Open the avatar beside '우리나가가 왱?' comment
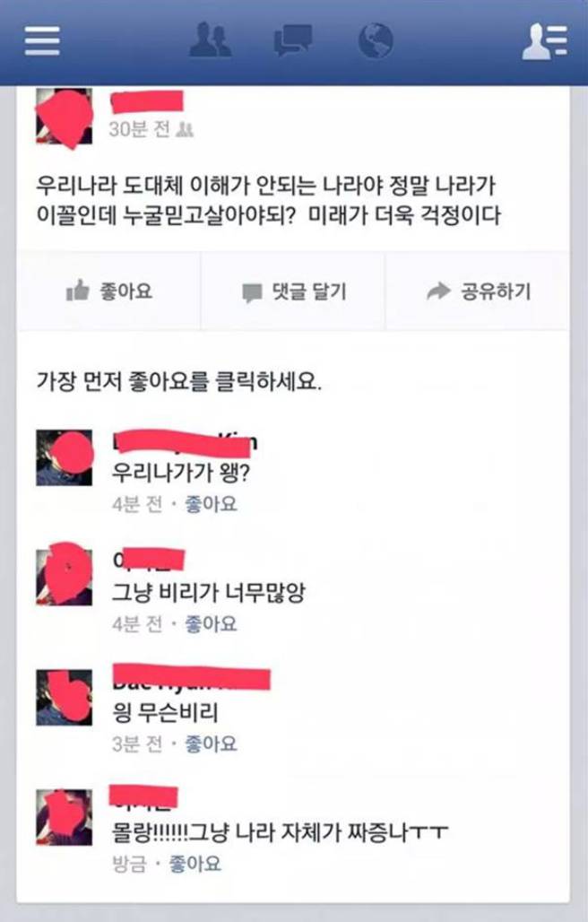 [x=64, y=457]
